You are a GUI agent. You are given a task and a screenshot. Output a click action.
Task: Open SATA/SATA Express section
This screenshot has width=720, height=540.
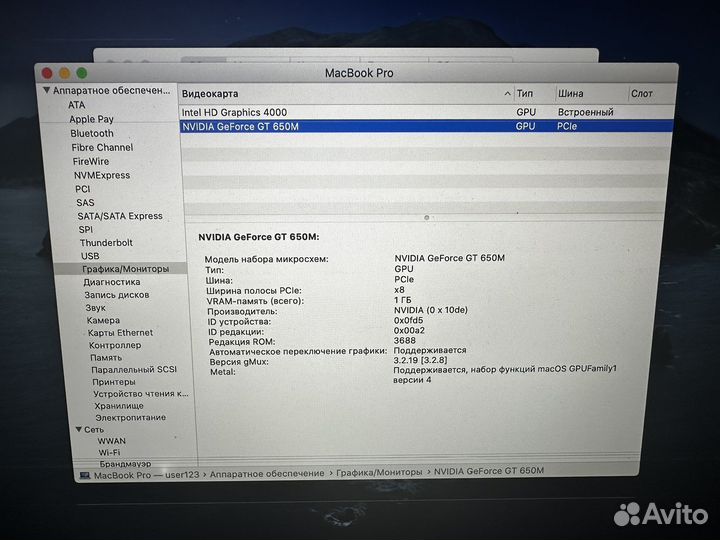pyautogui.click(x=120, y=216)
